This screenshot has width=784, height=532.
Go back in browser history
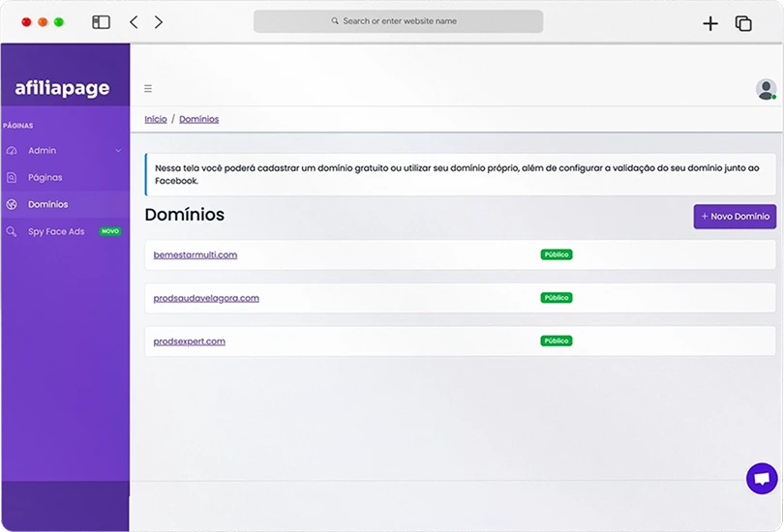coord(134,22)
